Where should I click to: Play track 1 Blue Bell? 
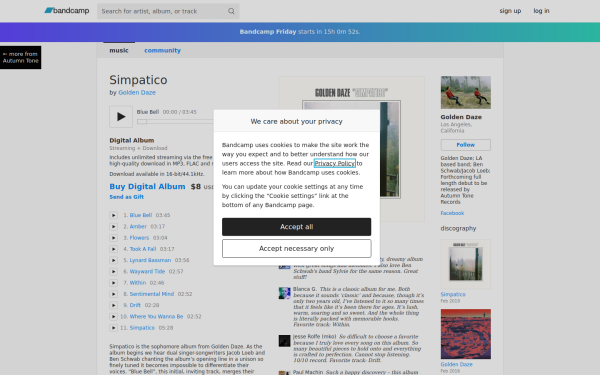pos(113,215)
